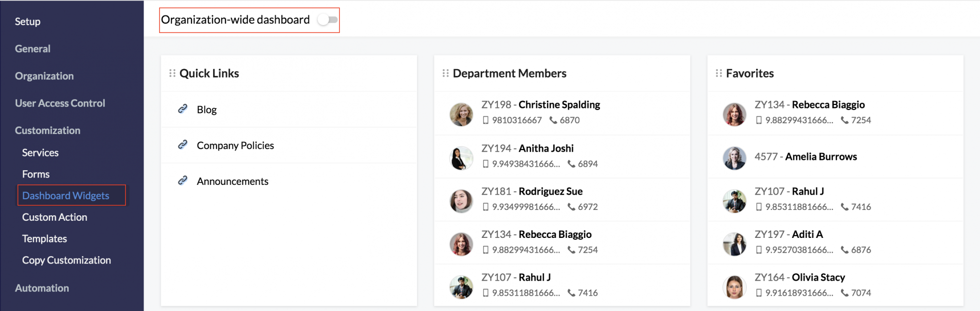This screenshot has height=311, width=980.
Task: Click the link icon beside Blog
Action: tap(182, 109)
